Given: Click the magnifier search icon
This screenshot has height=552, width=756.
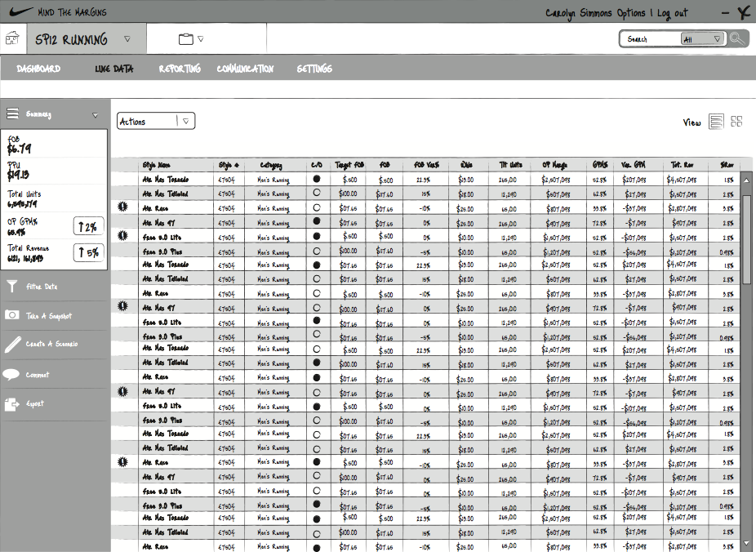Looking at the screenshot, I should pos(738,38).
